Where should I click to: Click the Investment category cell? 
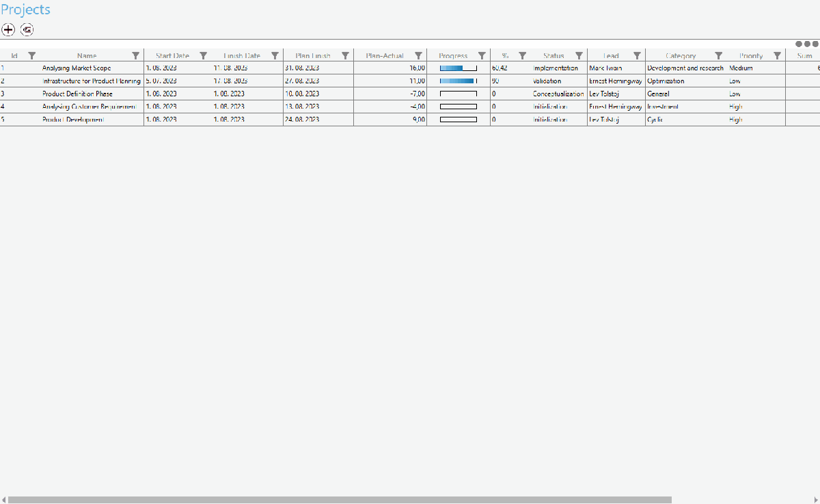click(663, 107)
